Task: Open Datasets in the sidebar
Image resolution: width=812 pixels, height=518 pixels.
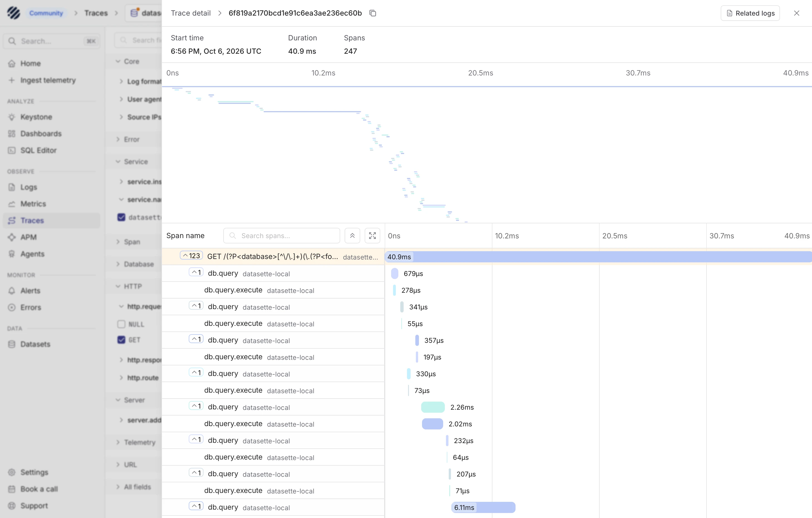Action: coord(35,344)
